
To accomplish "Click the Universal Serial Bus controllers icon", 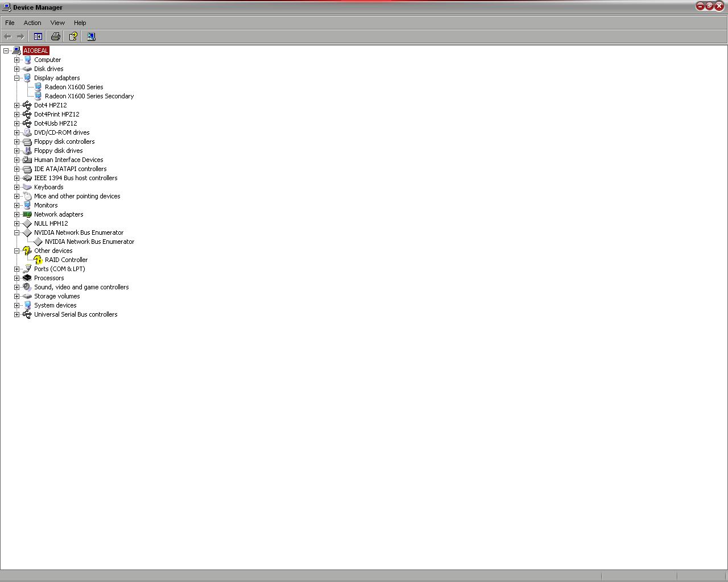I will pyautogui.click(x=27, y=314).
